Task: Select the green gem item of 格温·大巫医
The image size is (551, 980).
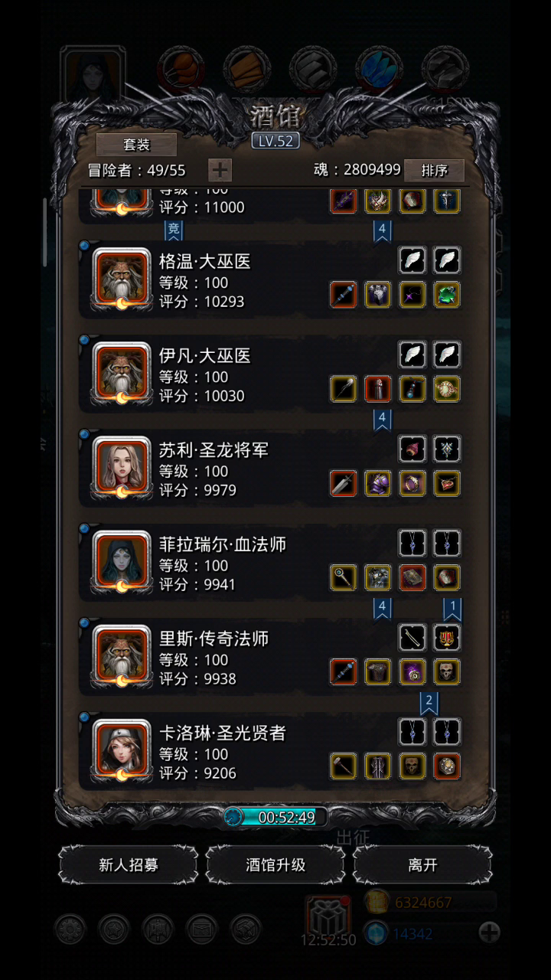Action: coord(447,295)
